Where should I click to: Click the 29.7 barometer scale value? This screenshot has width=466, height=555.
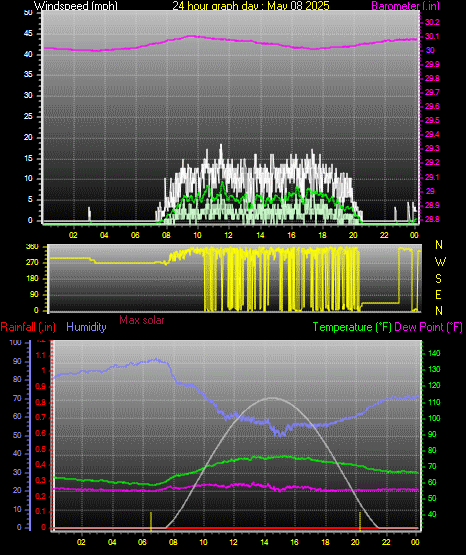pos(432,92)
